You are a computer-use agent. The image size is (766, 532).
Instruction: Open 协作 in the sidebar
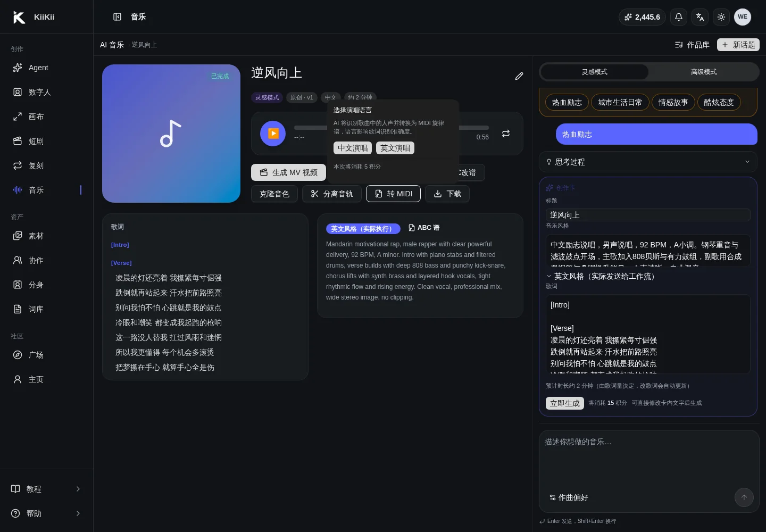click(46, 260)
